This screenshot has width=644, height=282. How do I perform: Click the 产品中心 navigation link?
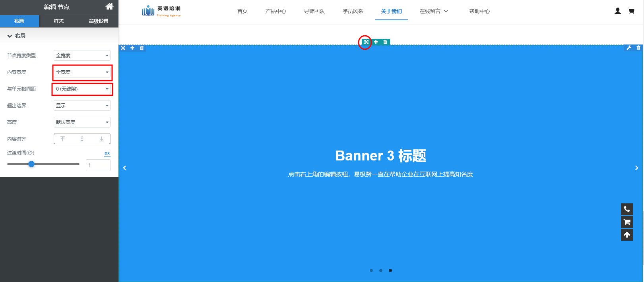[275, 11]
